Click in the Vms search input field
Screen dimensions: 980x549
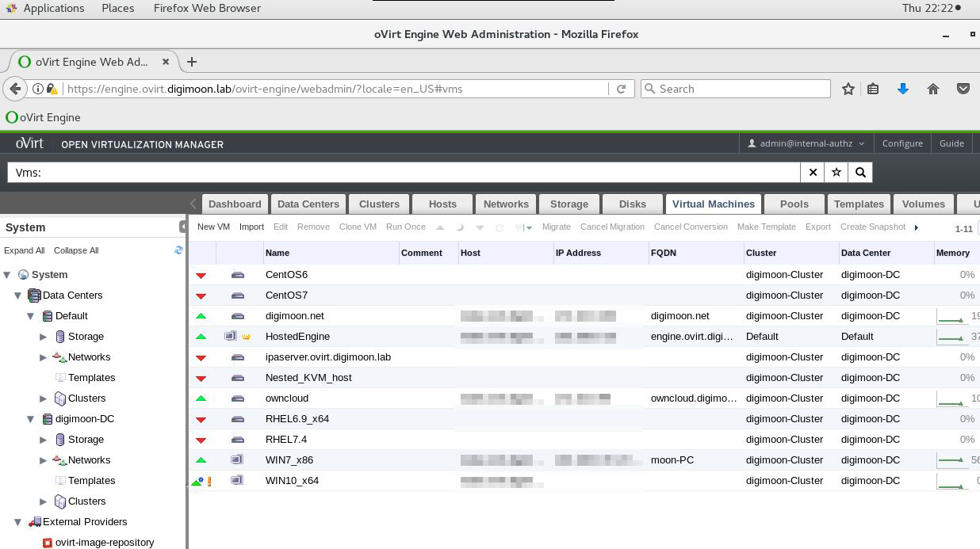tap(404, 172)
